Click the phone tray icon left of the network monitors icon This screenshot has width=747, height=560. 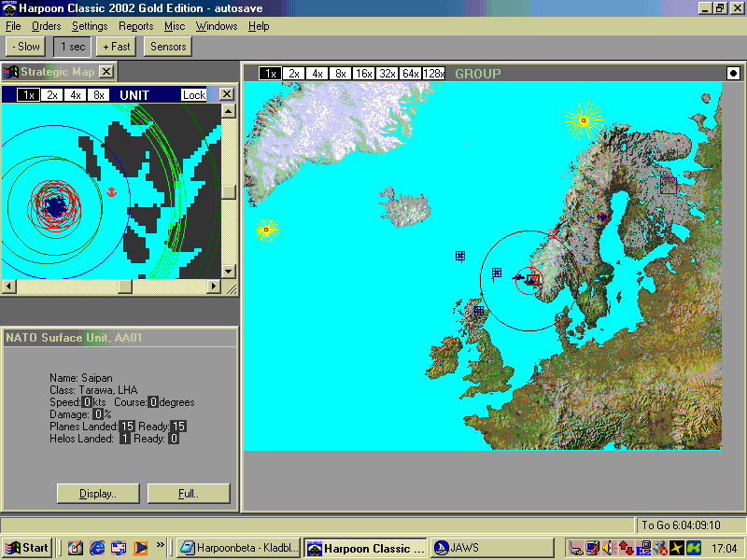[575, 548]
